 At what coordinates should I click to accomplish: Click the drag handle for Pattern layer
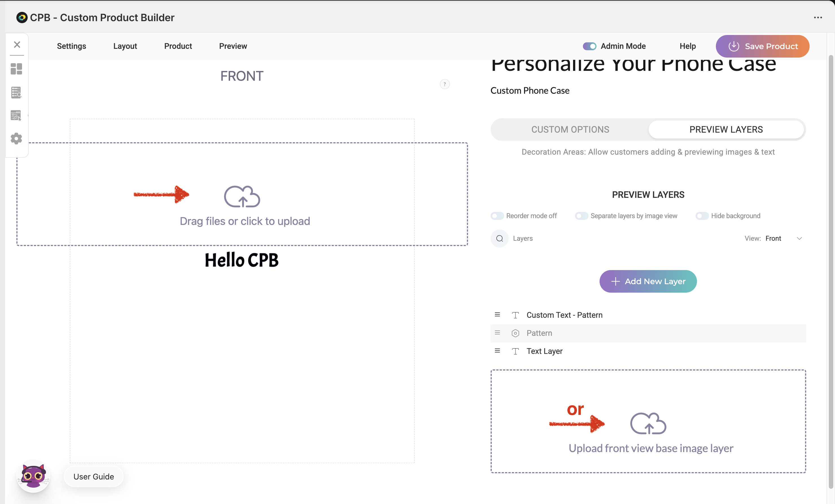coord(497,333)
